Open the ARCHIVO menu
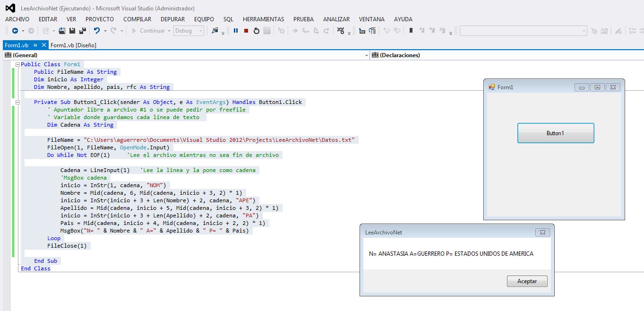 [x=17, y=19]
